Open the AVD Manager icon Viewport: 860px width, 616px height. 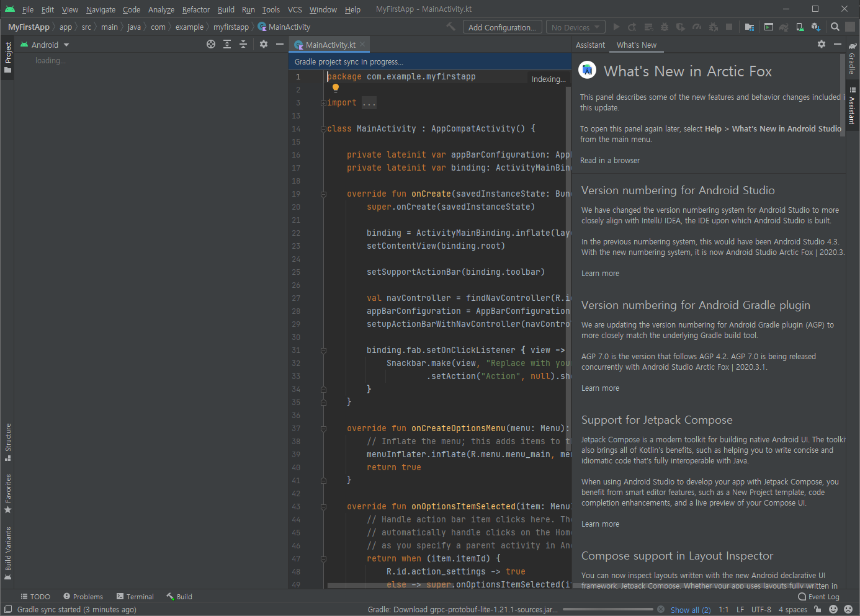click(800, 27)
